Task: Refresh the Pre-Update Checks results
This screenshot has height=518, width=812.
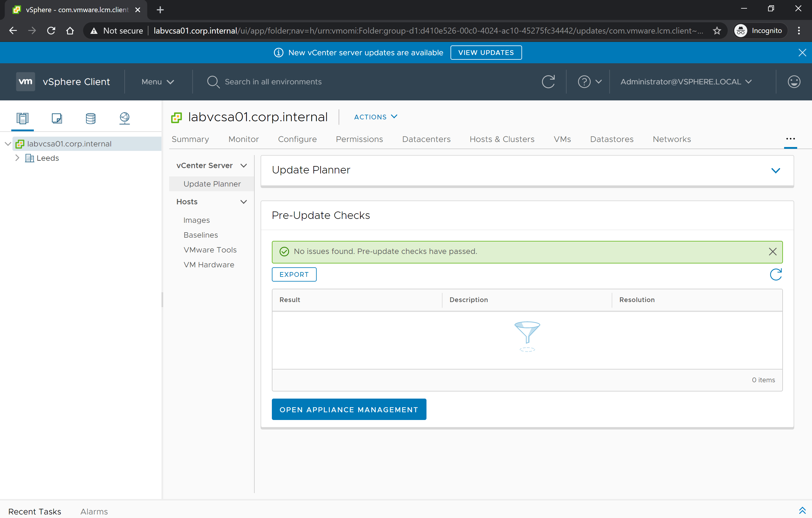Action: (775, 274)
